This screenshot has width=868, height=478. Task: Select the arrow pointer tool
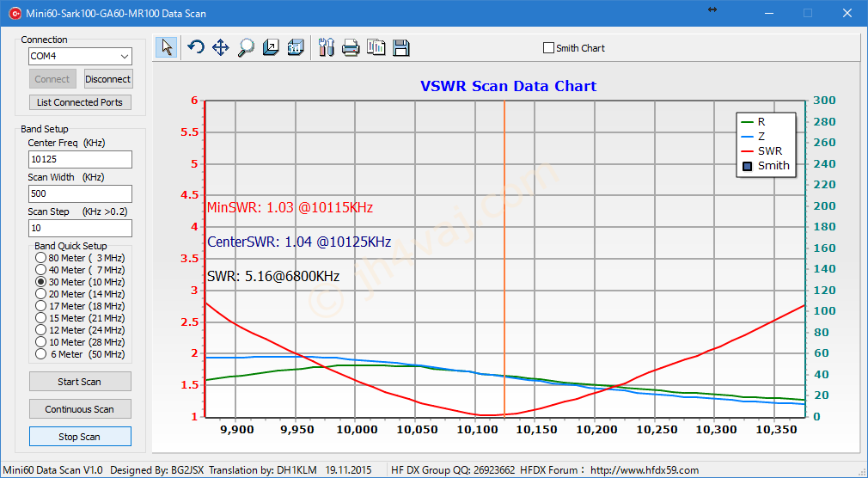166,47
